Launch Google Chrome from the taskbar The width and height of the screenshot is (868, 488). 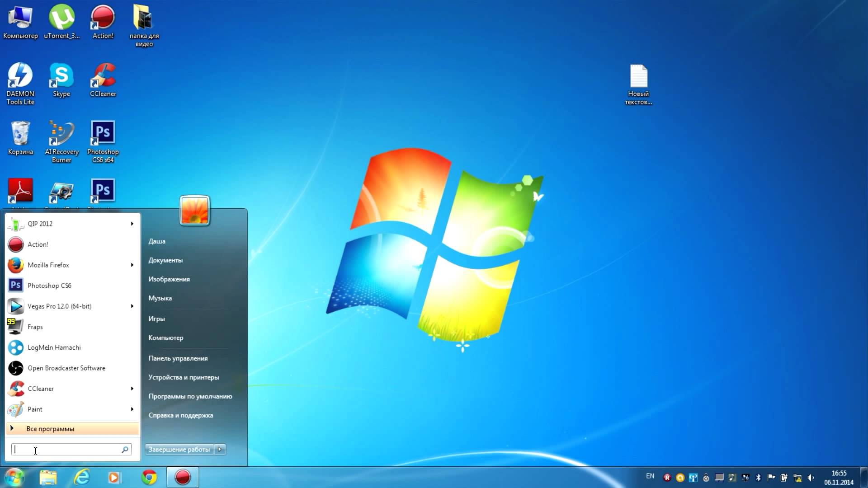[149, 478]
